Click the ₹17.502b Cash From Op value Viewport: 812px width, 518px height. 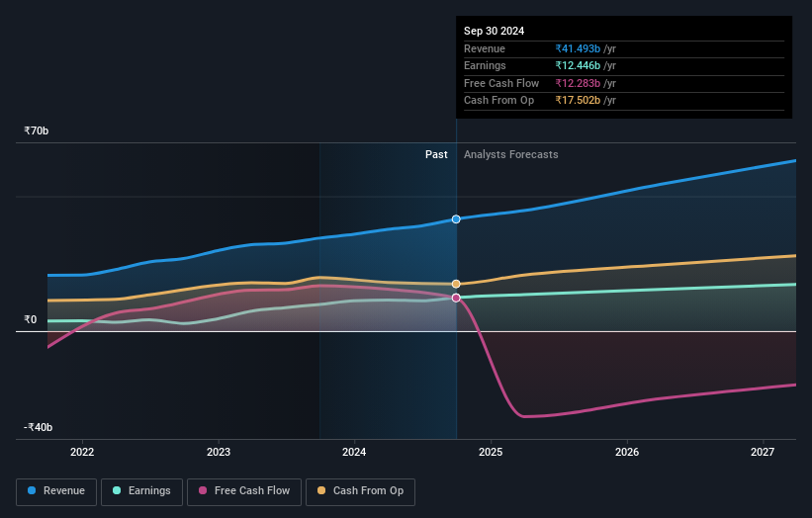pos(579,101)
